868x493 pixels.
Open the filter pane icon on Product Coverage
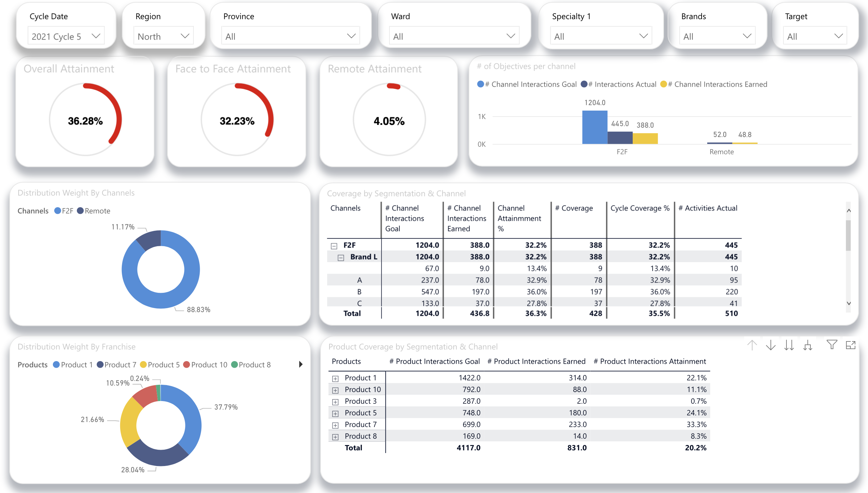832,345
